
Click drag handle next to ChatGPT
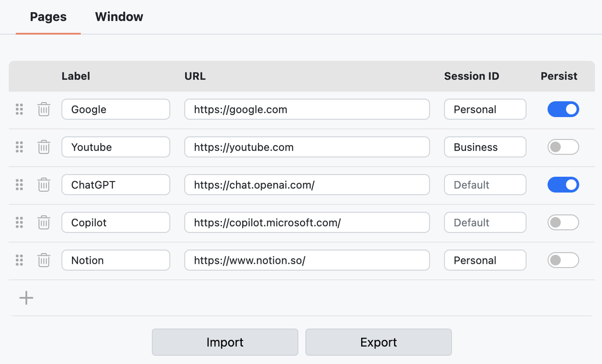coord(19,185)
